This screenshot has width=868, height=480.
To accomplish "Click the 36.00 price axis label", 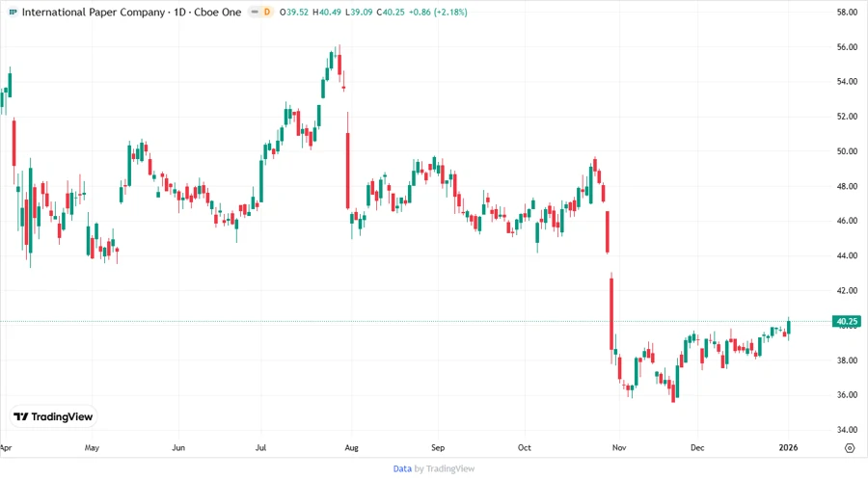I will pyautogui.click(x=847, y=395).
